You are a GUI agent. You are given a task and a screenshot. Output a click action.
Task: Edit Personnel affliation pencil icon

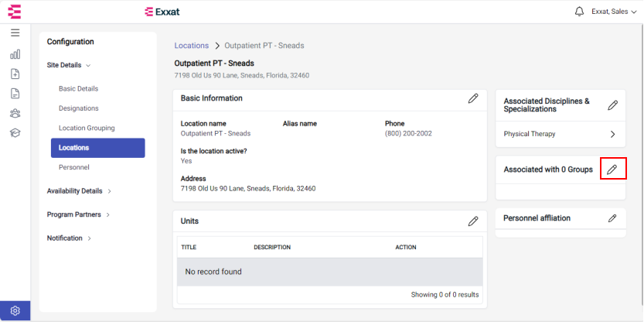(612, 218)
